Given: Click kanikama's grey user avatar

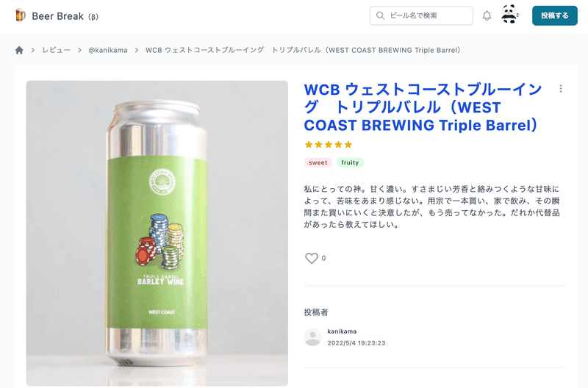Looking at the screenshot, I should (x=312, y=337).
